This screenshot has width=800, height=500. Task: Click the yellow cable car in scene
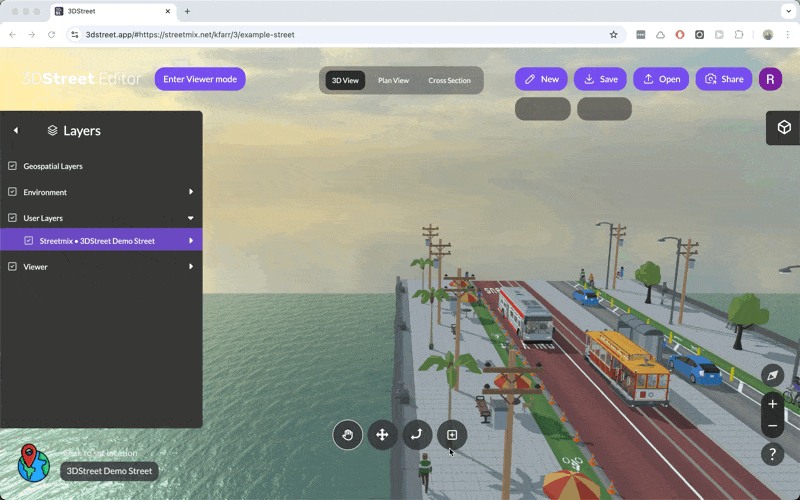tap(627, 366)
